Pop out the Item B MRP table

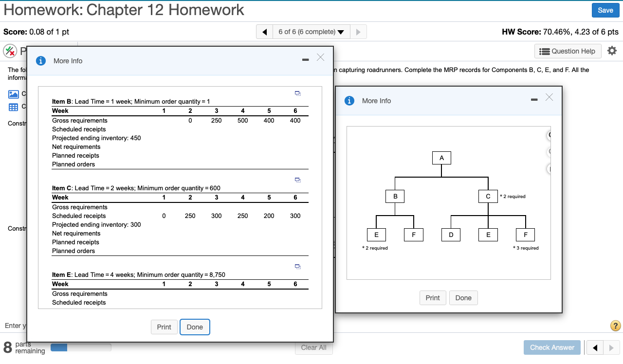298,93
